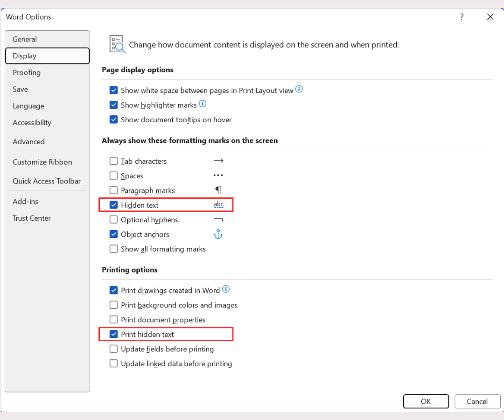Screen dimensions: 504x420
Task: Click Cancel to discard changes
Action: tap(477, 401)
